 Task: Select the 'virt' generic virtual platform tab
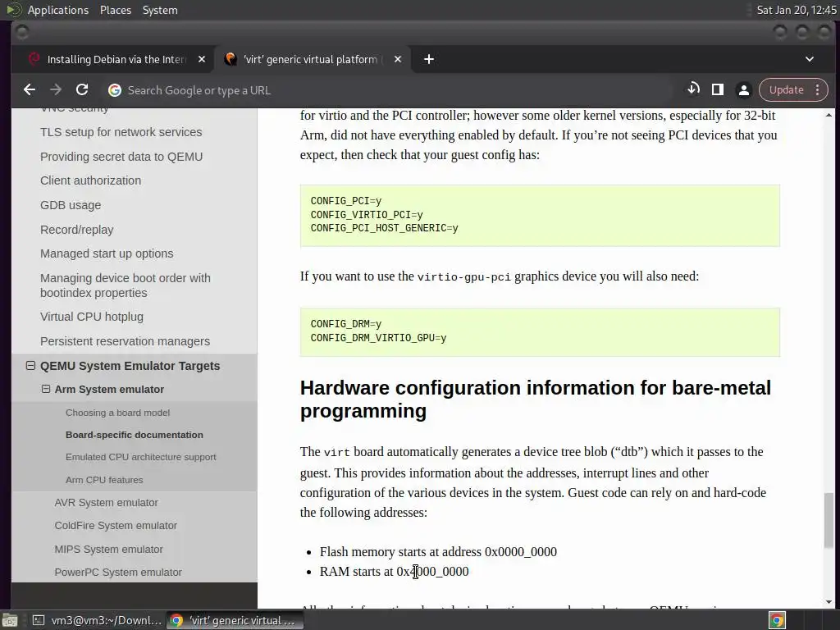coord(311,59)
